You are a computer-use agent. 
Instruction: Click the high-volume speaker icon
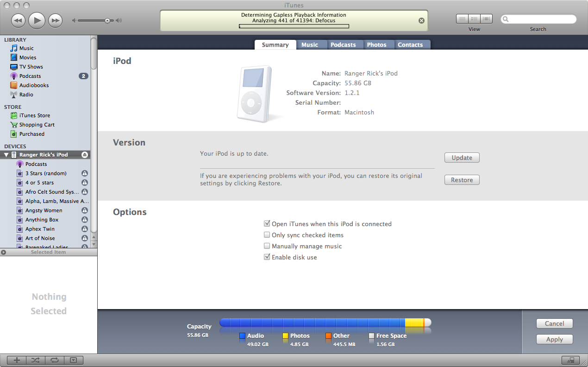(119, 20)
